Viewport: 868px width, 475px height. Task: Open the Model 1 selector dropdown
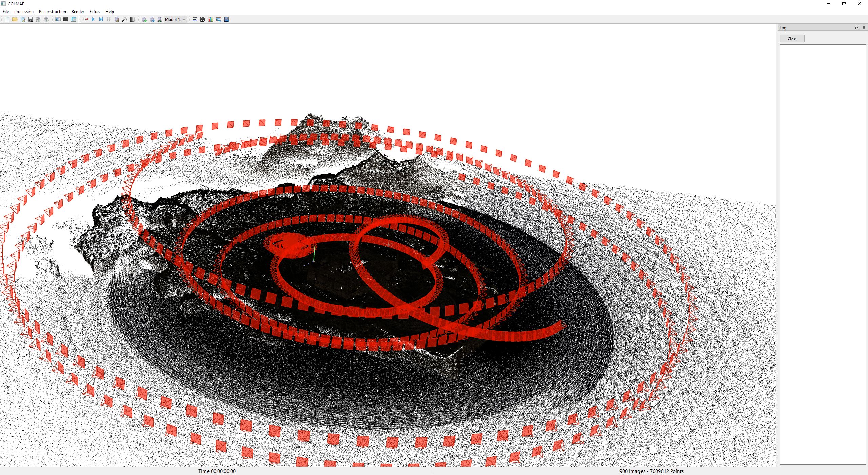pos(175,19)
